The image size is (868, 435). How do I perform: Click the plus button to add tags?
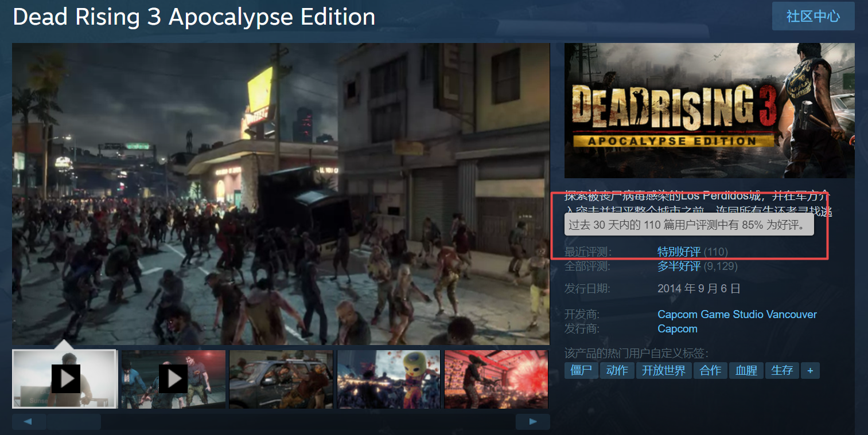(810, 370)
